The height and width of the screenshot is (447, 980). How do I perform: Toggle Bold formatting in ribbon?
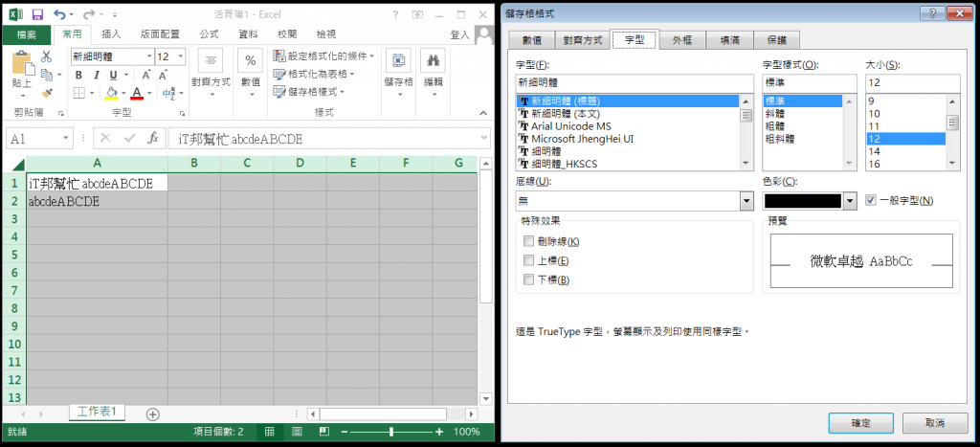78,75
